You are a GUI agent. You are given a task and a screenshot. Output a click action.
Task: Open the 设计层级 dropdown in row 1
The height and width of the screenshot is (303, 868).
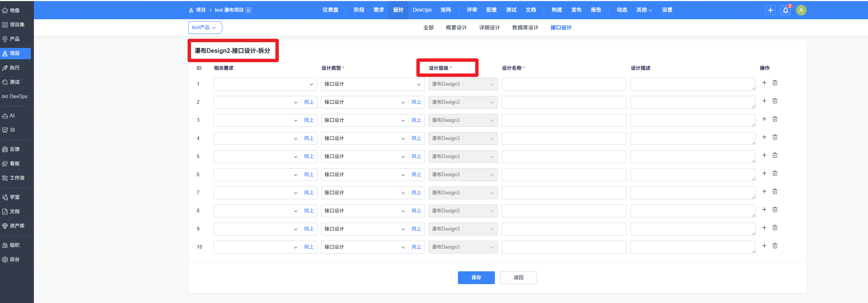[463, 84]
